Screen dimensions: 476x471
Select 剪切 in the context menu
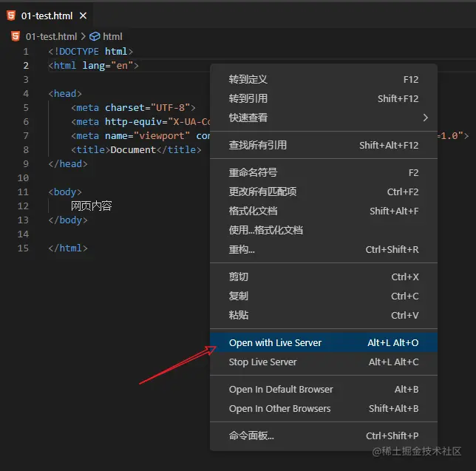click(324, 277)
